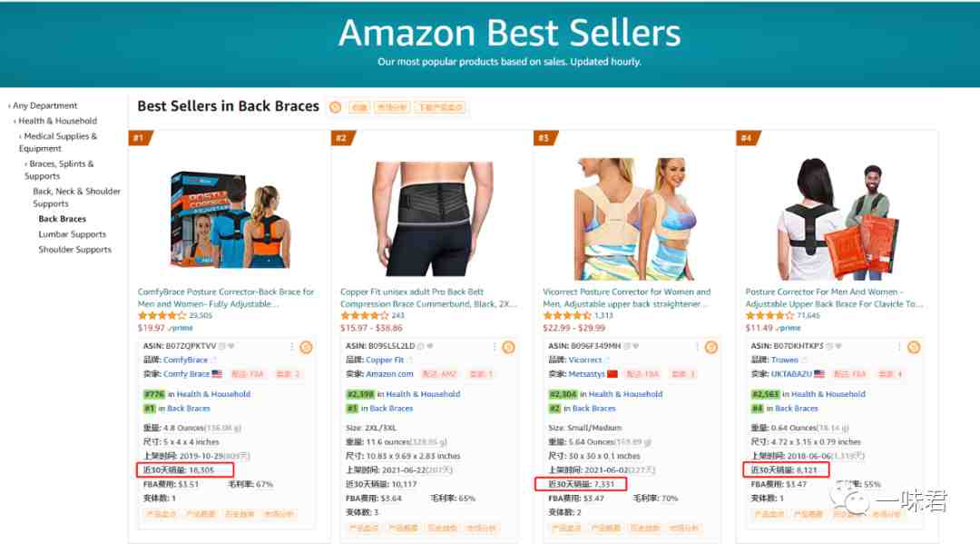980x544 pixels.
Task: Click orange circle icon in Vicorrect ASIN row
Action: pos(711,347)
